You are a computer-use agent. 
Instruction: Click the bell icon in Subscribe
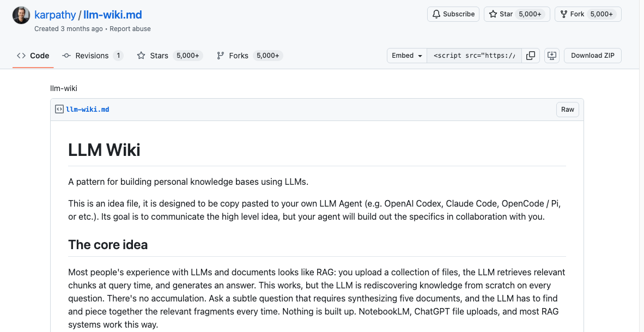point(436,14)
